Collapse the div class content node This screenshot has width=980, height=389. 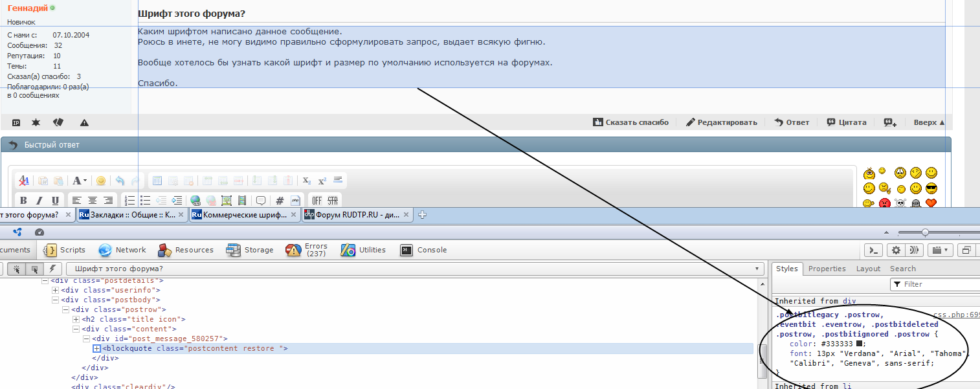click(76, 329)
